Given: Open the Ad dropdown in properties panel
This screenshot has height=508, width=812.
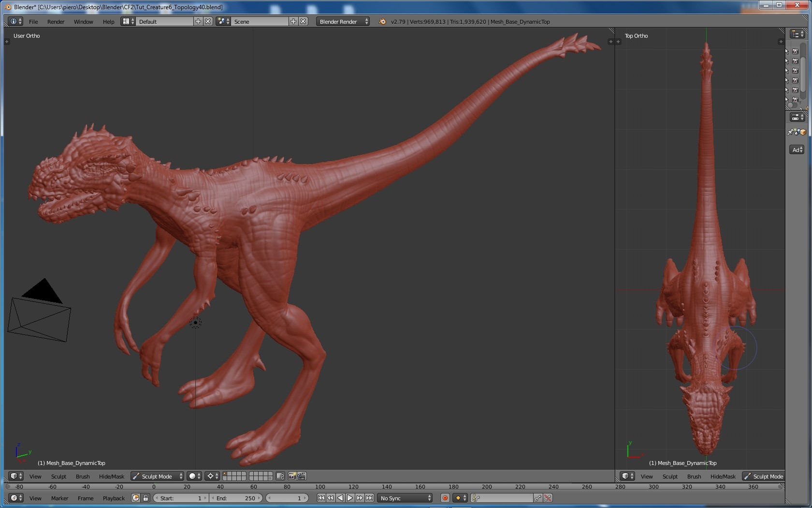Looking at the screenshot, I should [797, 150].
